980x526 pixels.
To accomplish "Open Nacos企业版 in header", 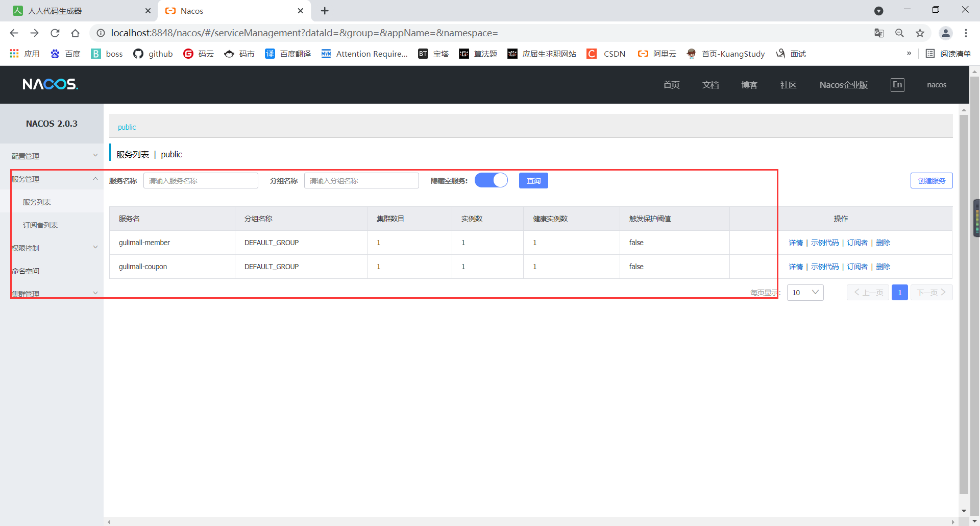I will pos(844,85).
